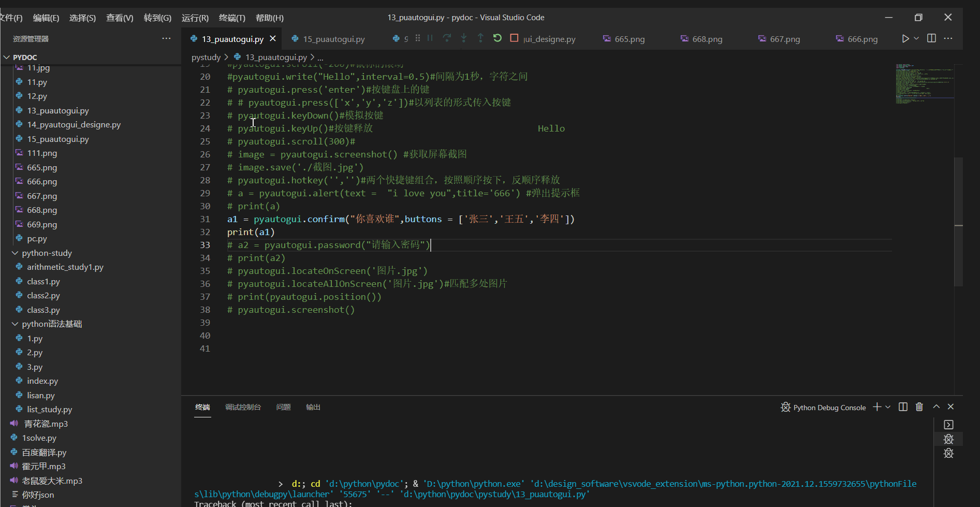Switch to the 667.png editor tab

(785, 39)
